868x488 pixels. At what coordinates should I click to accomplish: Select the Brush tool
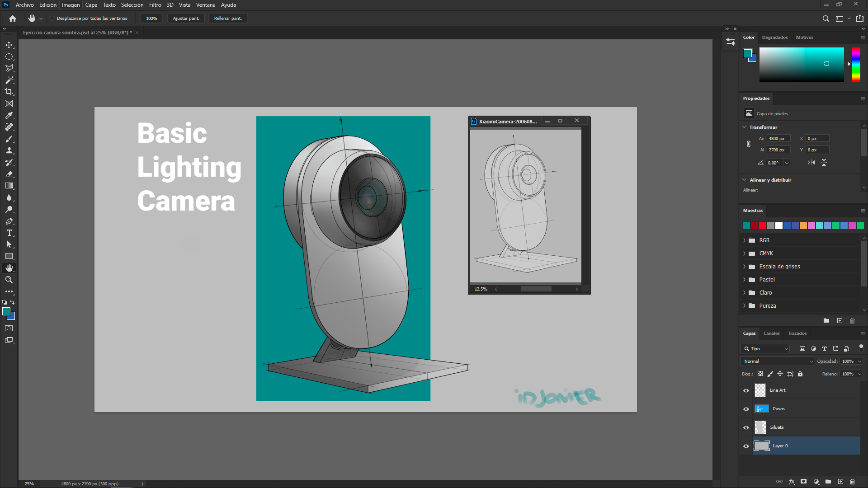pos(9,139)
